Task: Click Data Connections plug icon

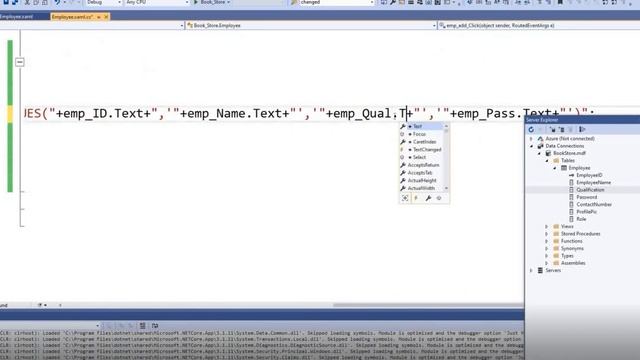Action: (x=540, y=146)
